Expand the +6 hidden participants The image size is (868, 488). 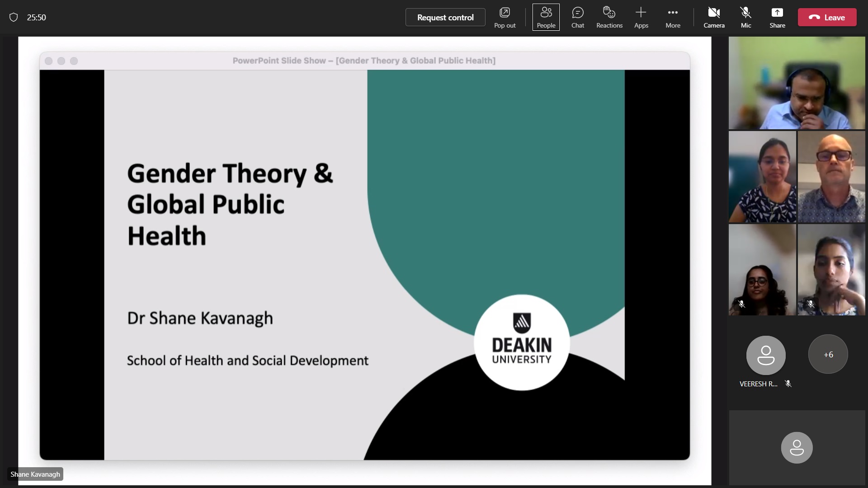coord(828,354)
